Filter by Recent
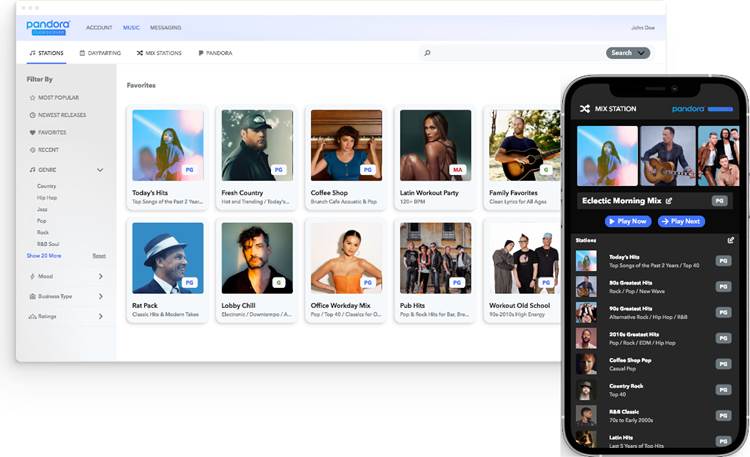This screenshot has height=457, width=750. click(x=44, y=150)
